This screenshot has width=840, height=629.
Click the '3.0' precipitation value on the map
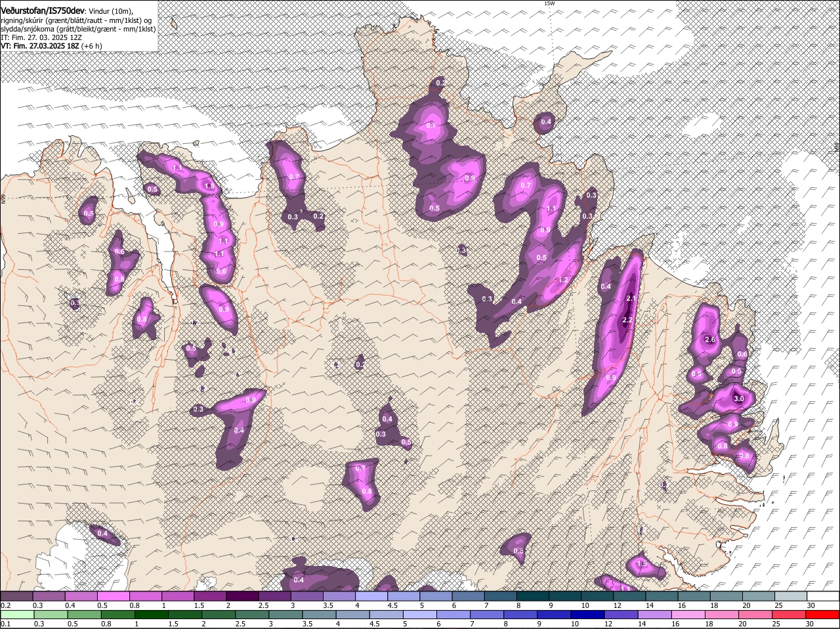738,399
